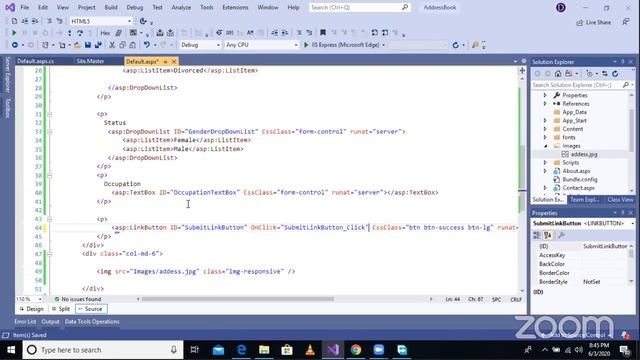Click the Visual Studio Search (Ctrl+Q) box
This screenshot has width=640, height=360.
359,7
